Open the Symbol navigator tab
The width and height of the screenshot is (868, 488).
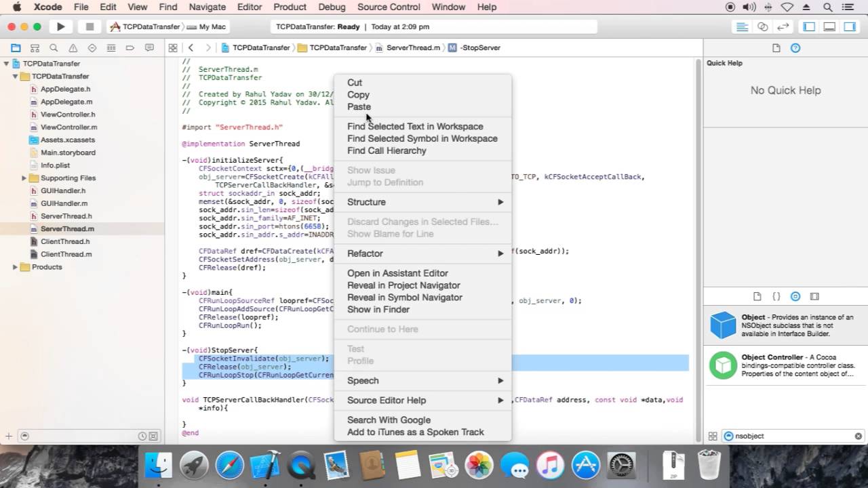tap(35, 48)
